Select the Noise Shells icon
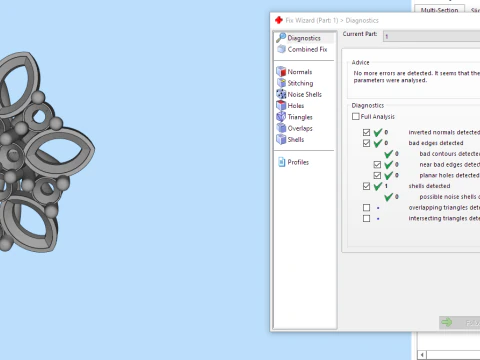 (x=281, y=94)
